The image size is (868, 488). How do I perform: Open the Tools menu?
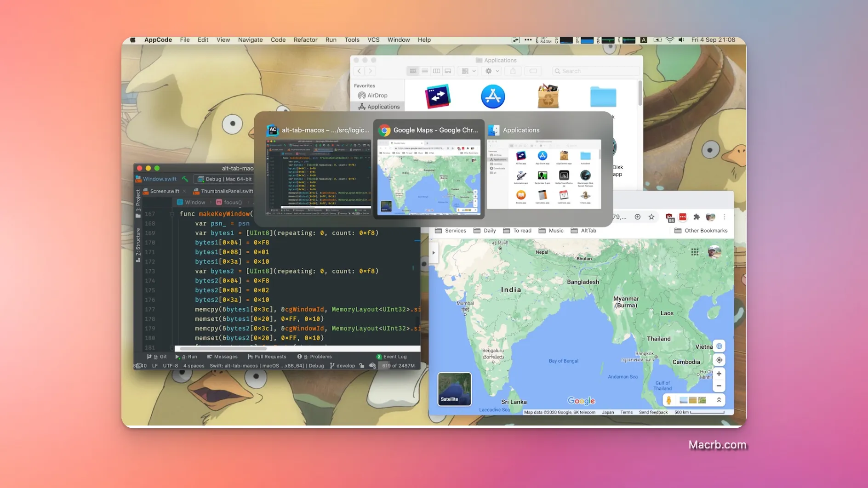click(352, 40)
